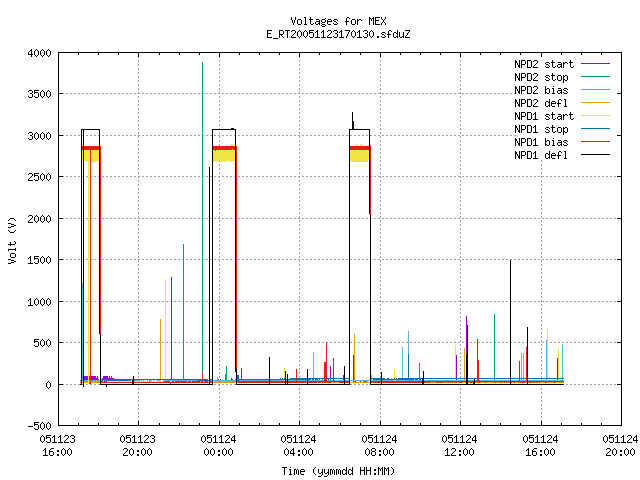
Task: Click the 2500 y-axis tick value
Action: 39,177
